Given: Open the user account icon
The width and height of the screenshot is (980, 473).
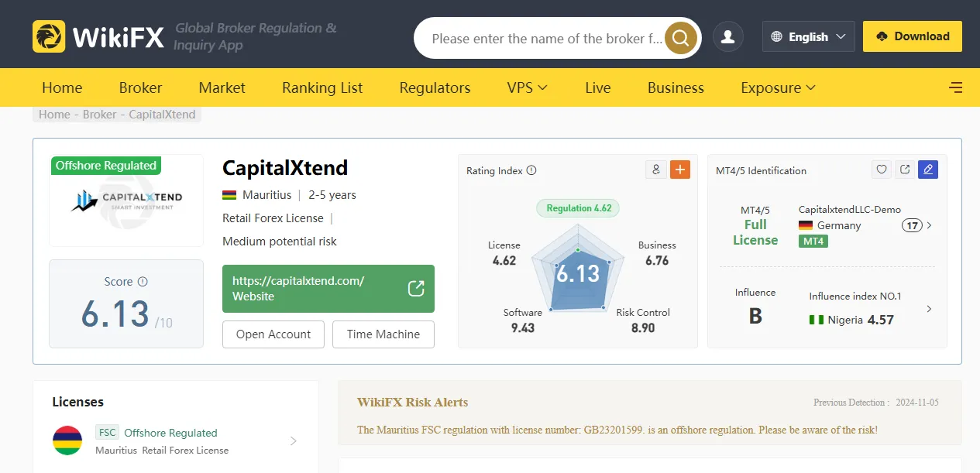Looking at the screenshot, I should pyautogui.click(x=727, y=36).
